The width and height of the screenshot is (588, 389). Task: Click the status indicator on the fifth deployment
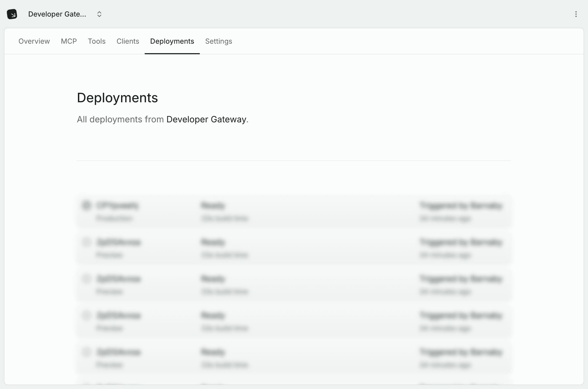(87, 352)
